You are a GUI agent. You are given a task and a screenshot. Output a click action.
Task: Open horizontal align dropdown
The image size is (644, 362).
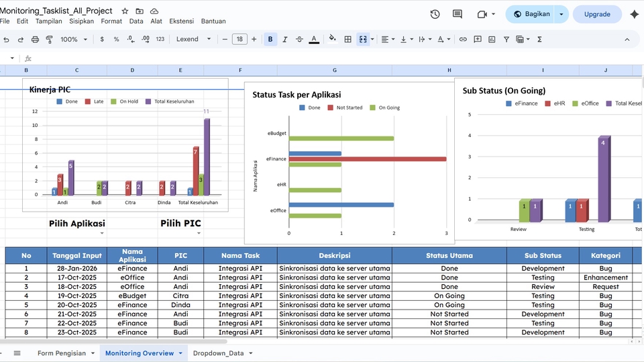(388, 39)
